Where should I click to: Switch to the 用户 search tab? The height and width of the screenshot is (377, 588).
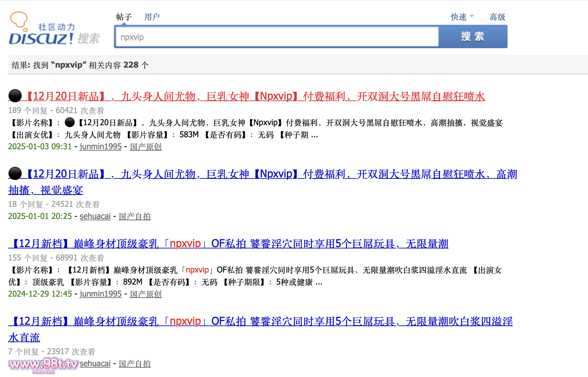tap(152, 17)
